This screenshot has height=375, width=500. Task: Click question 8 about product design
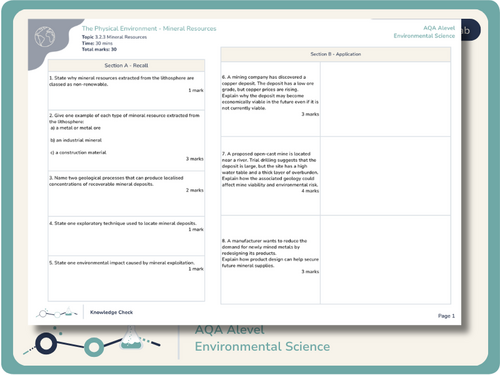click(x=270, y=253)
